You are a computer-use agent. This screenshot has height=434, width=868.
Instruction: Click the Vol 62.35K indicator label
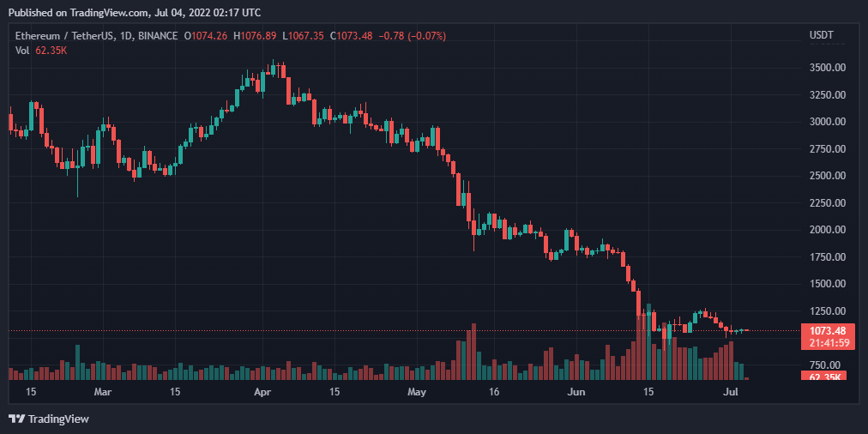click(41, 51)
